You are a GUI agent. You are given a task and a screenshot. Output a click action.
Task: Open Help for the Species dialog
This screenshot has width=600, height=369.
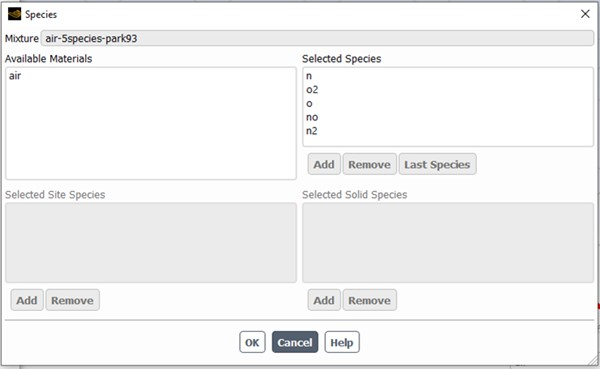click(342, 342)
